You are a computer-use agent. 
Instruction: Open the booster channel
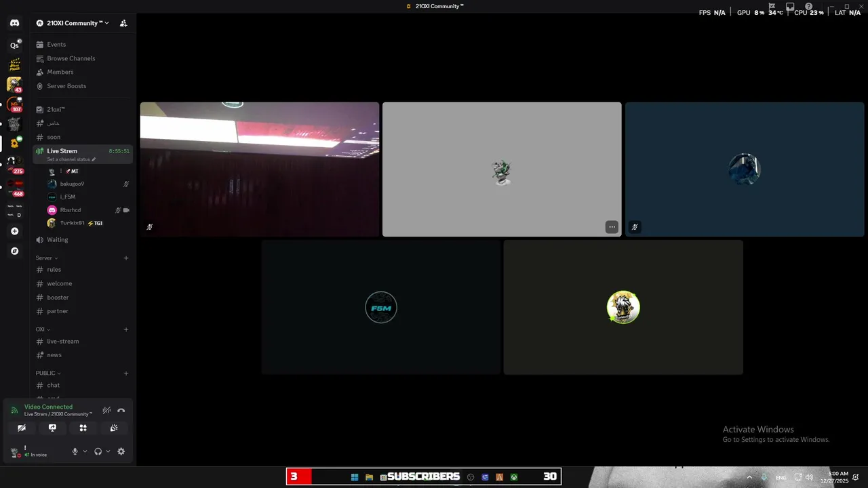click(83, 298)
